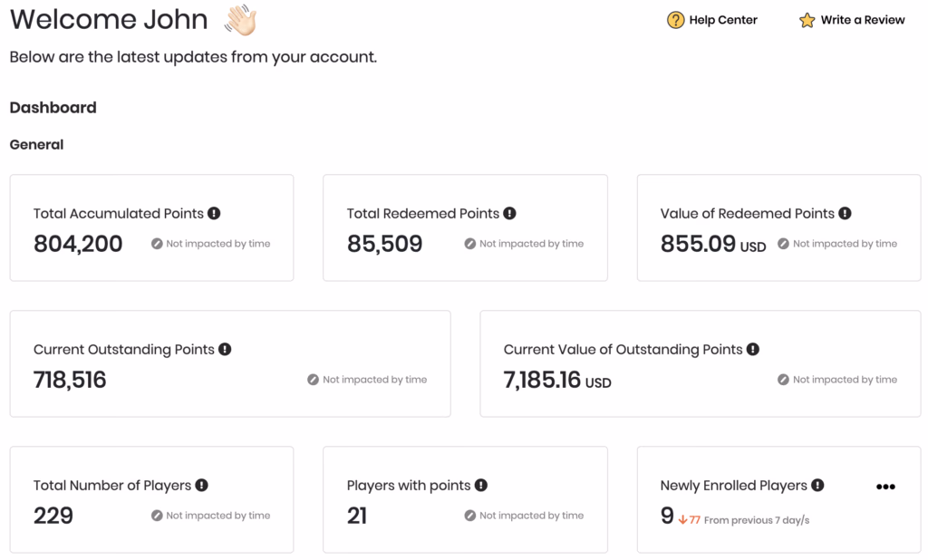Click info icon next to Current Value of Outstanding Points
Image resolution: width=928 pixels, height=560 pixels.
[x=753, y=349]
